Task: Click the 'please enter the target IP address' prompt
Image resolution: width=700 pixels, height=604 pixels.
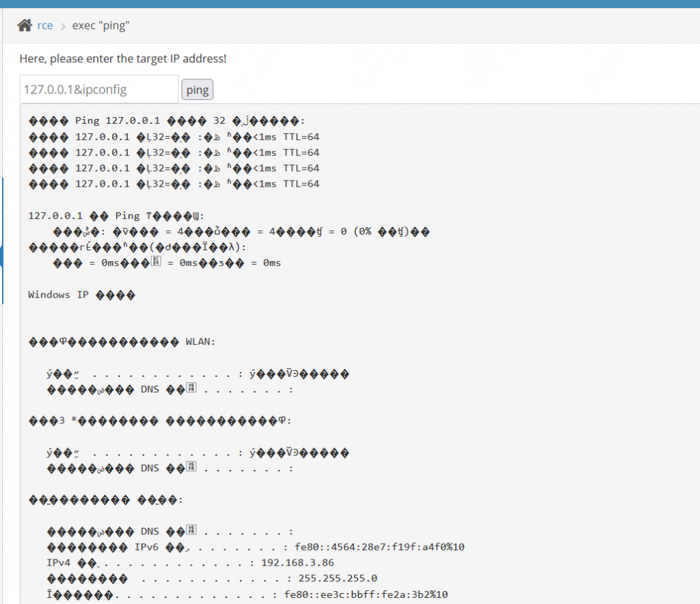Action: pyautogui.click(x=122, y=59)
